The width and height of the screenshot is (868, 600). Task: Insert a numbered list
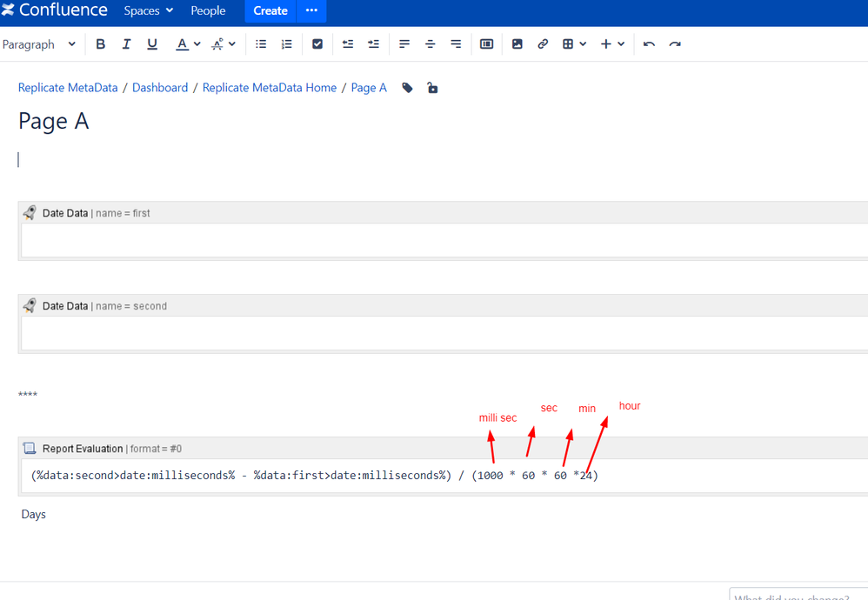click(x=287, y=44)
